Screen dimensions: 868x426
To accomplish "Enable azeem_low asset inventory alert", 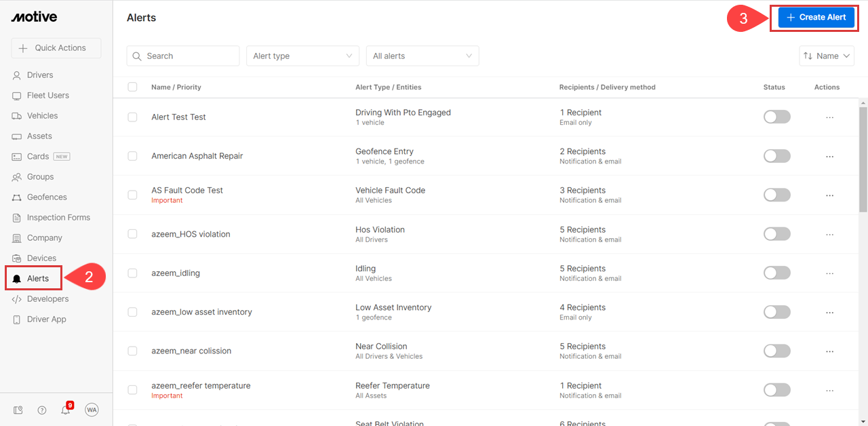I will click(x=777, y=312).
